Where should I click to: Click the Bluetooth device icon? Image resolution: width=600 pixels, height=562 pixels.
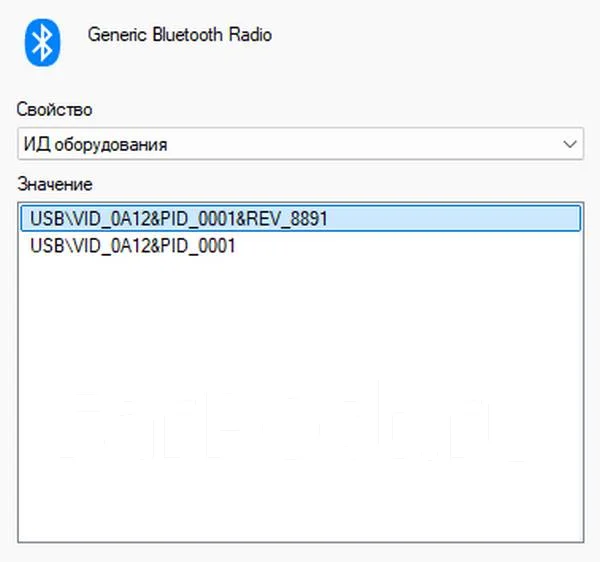(x=42, y=42)
